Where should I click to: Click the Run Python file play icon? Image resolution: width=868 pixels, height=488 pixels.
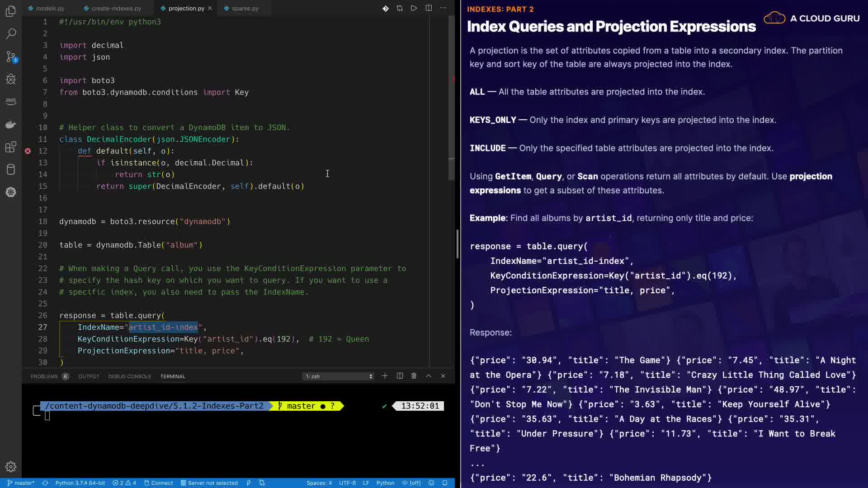coord(414,8)
